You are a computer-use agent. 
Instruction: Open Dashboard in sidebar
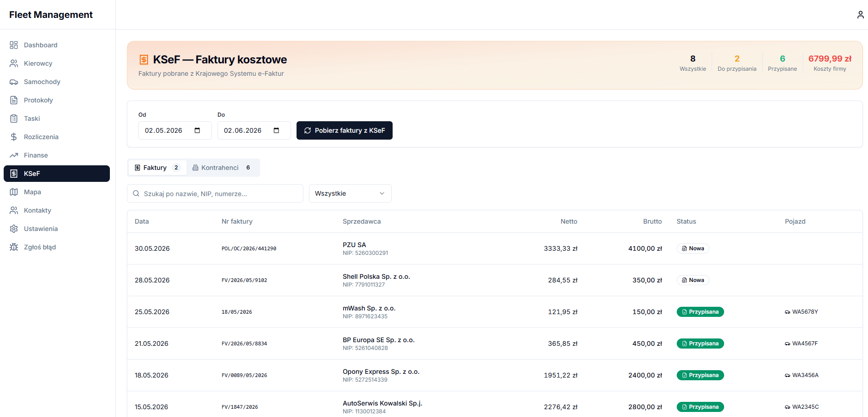57,45
